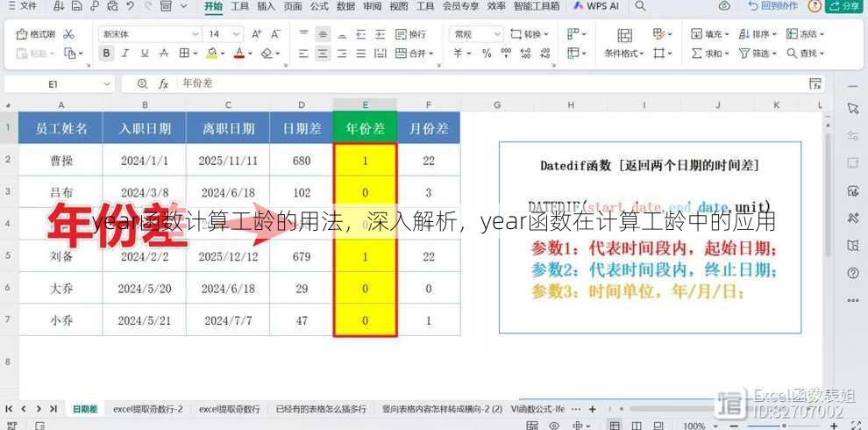The height and width of the screenshot is (430, 868).
Task: Open the 已经有的表格怎么插多行 sheet tab
Action: 321,409
